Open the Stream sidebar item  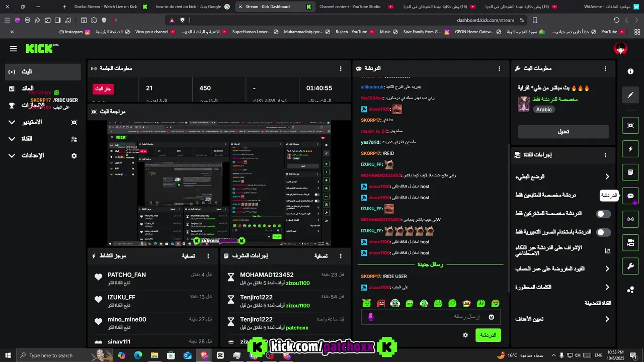pos(43,72)
